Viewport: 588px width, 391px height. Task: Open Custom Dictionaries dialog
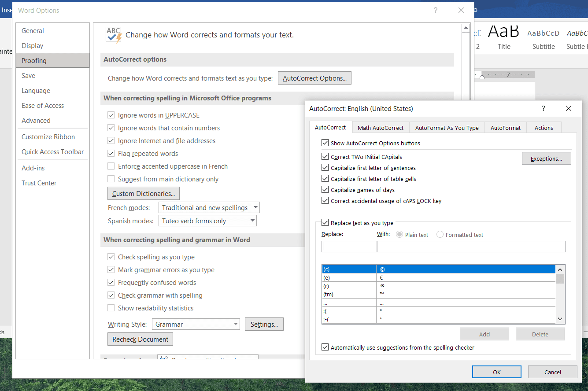click(x=143, y=194)
